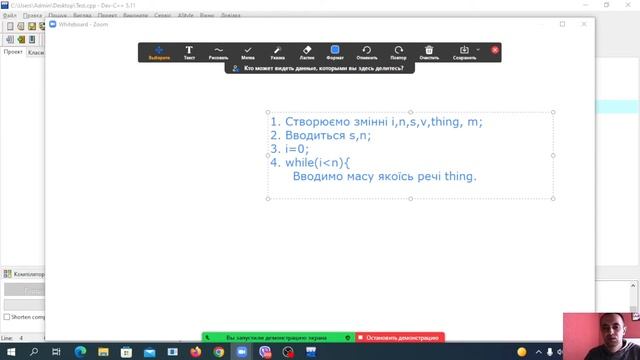Image resolution: width=640 pixels, height=360 pixels.
Task: Stop screen sharing (Остановить демонстрацию)
Action: [x=400, y=338]
